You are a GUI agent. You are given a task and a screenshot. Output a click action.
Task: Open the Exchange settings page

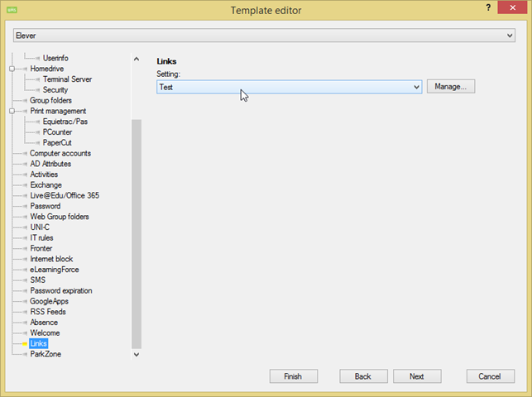pos(46,185)
